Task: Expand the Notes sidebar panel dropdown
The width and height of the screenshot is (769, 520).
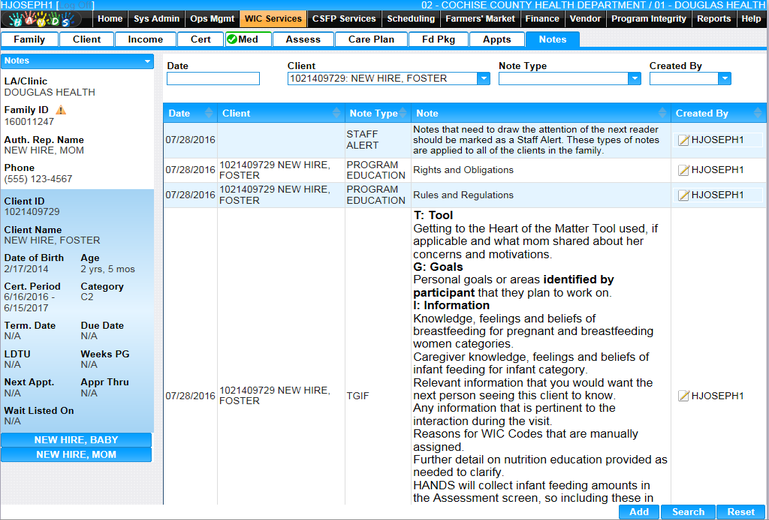Action: tap(148, 62)
